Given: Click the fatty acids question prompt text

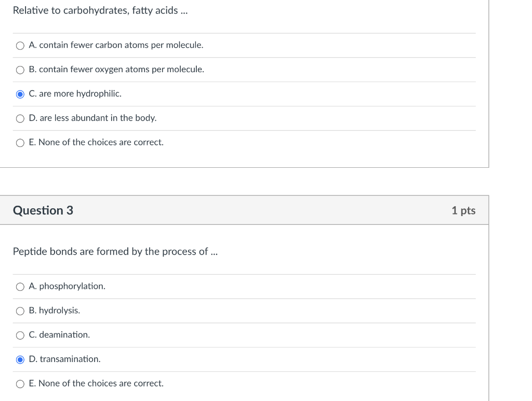Looking at the screenshot, I should 101,10.
